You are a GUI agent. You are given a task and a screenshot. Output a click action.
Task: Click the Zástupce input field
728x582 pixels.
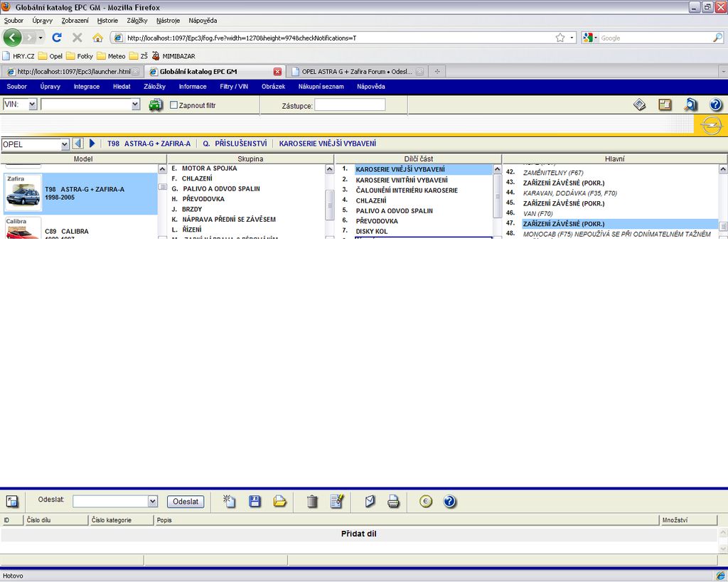click(350, 105)
